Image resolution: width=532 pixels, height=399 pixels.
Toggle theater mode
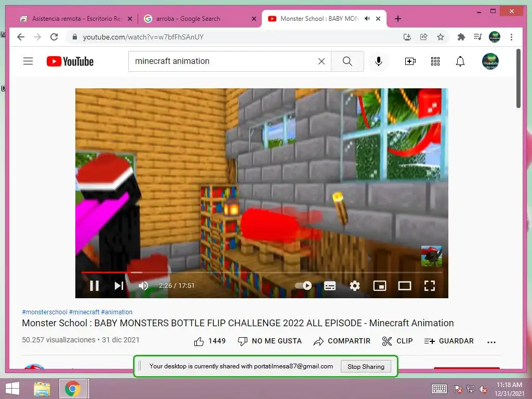click(x=404, y=286)
